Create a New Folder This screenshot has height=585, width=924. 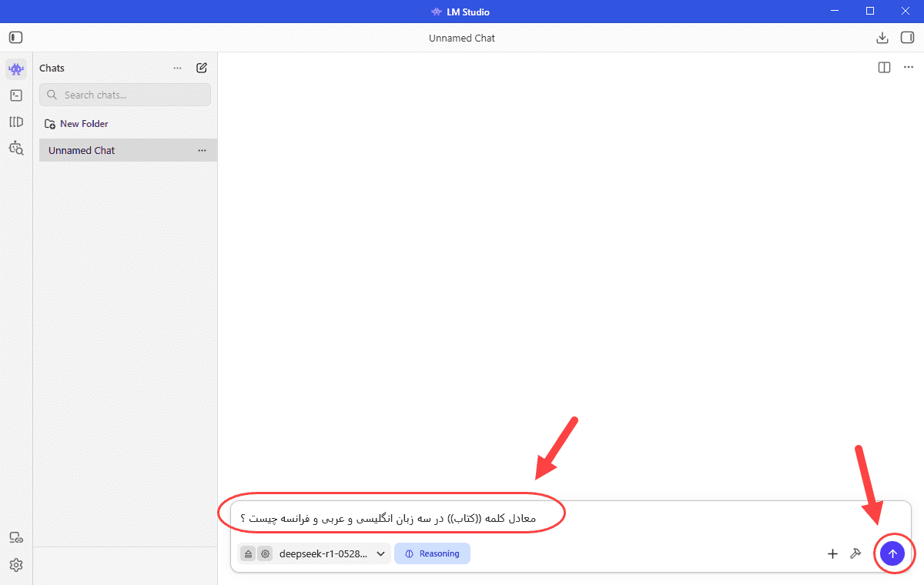tap(76, 123)
